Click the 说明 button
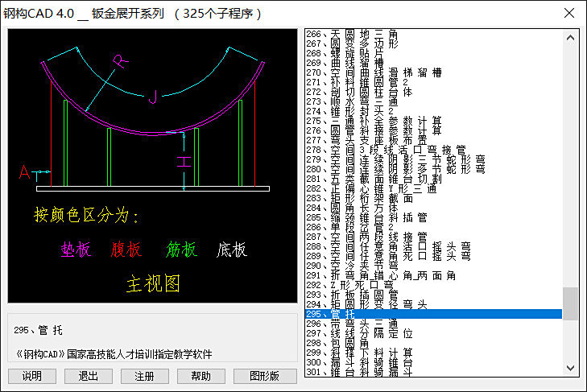This screenshot has height=392, width=587. point(32,376)
